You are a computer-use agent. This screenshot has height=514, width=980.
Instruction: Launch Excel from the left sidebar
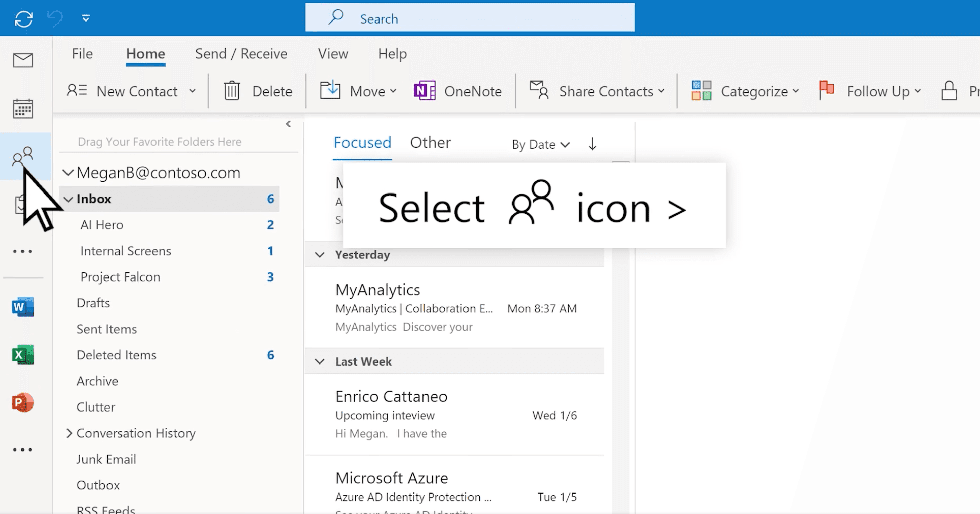(23, 354)
